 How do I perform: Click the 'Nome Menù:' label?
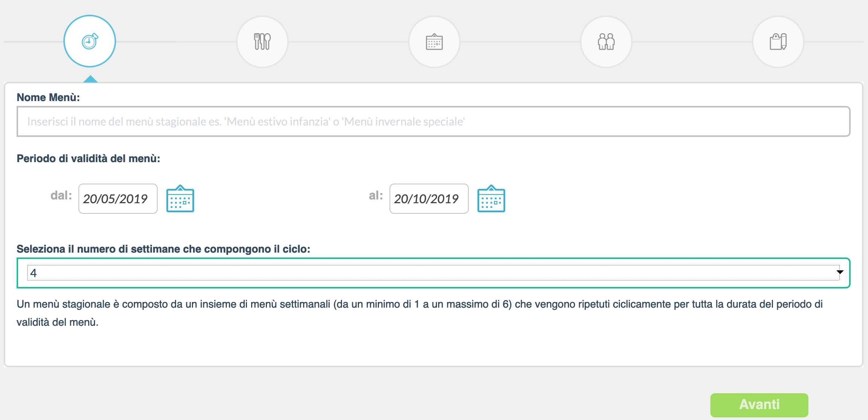(48, 97)
